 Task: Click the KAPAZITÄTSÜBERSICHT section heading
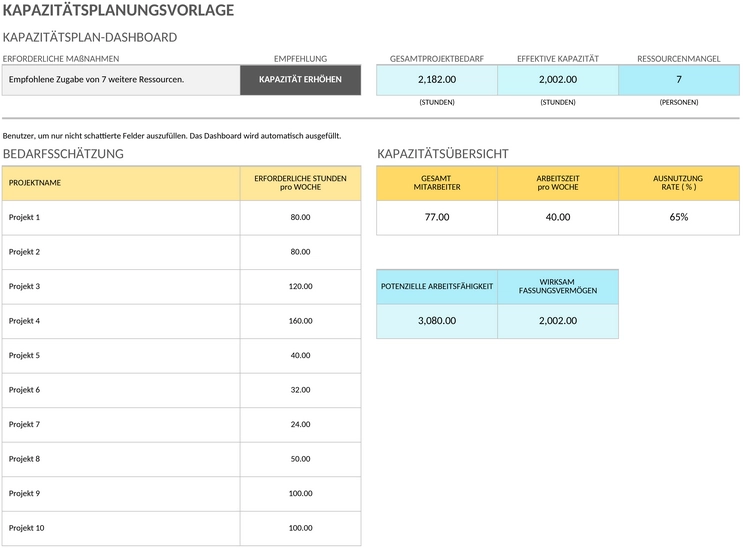tap(443, 154)
